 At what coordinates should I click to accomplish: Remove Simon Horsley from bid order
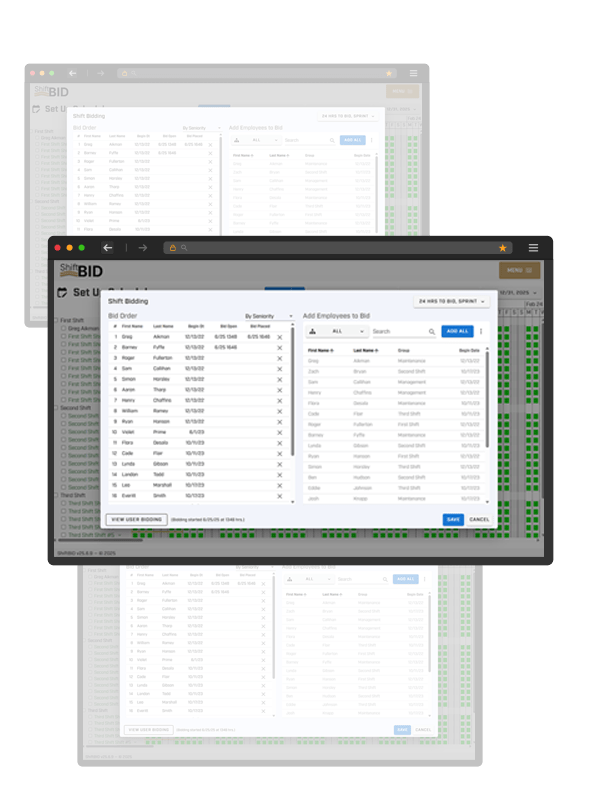(x=280, y=380)
